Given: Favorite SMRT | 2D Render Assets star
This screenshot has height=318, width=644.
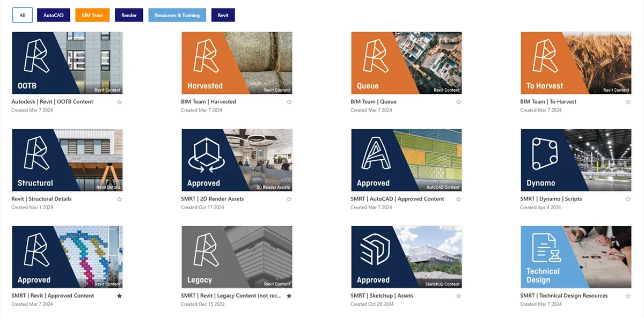Looking at the screenshot, I should (x=289, y=199).
